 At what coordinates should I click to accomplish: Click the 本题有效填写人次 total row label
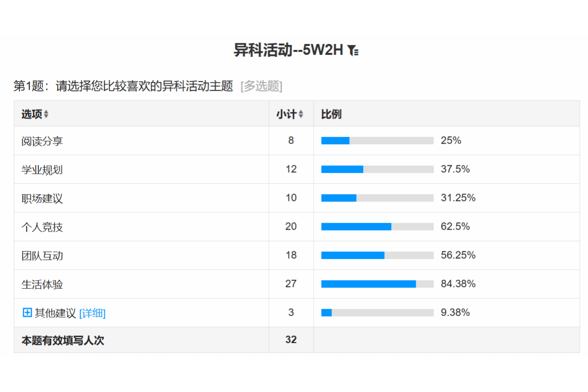[x=63, y=340]
